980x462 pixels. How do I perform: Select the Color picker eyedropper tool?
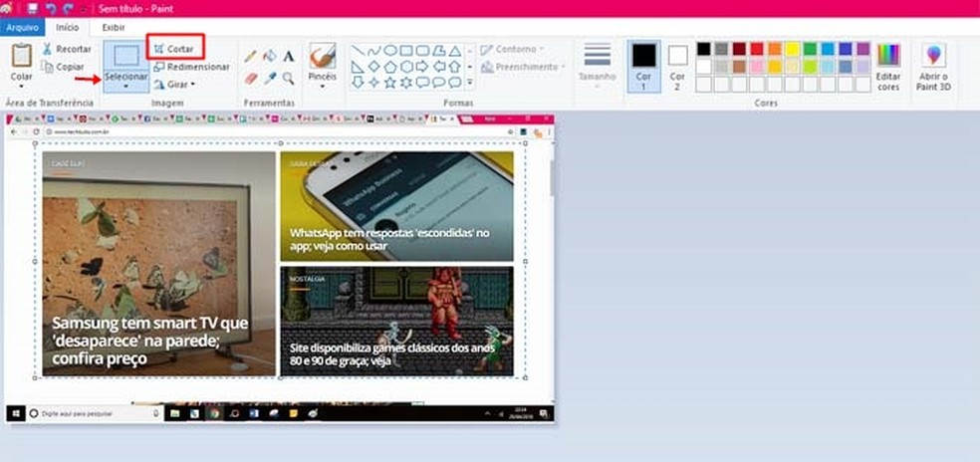pos(269,78)
